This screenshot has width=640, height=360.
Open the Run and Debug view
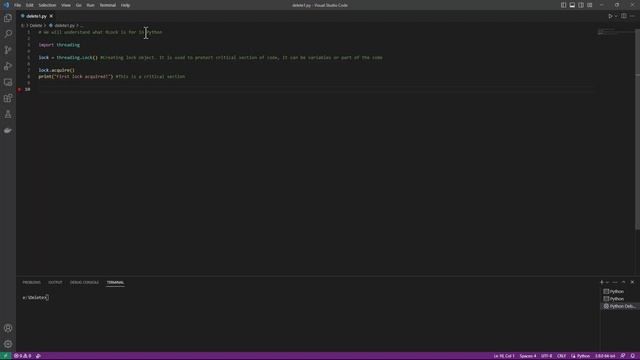click(8, 66)
